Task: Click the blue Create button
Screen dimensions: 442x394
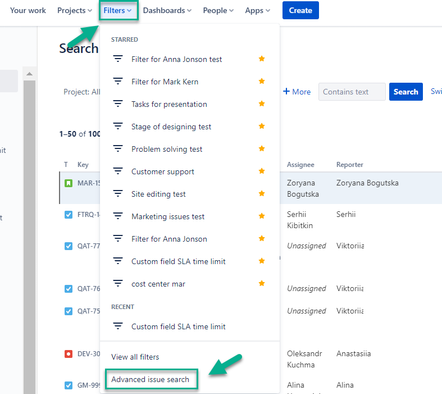Action: pos(300,10)
